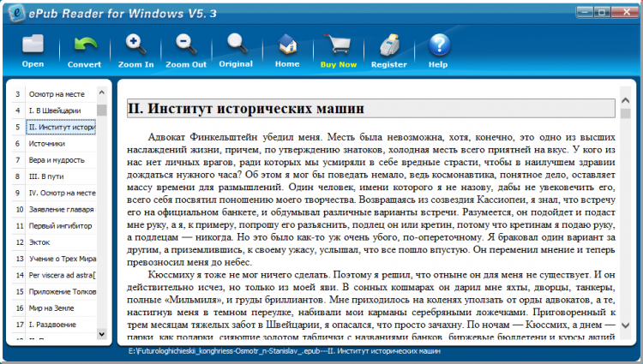Viewport: 643px width, 364px height.
Task: Open chapter 'I. Раздвоение'
Action: click(x=52, y=325)
